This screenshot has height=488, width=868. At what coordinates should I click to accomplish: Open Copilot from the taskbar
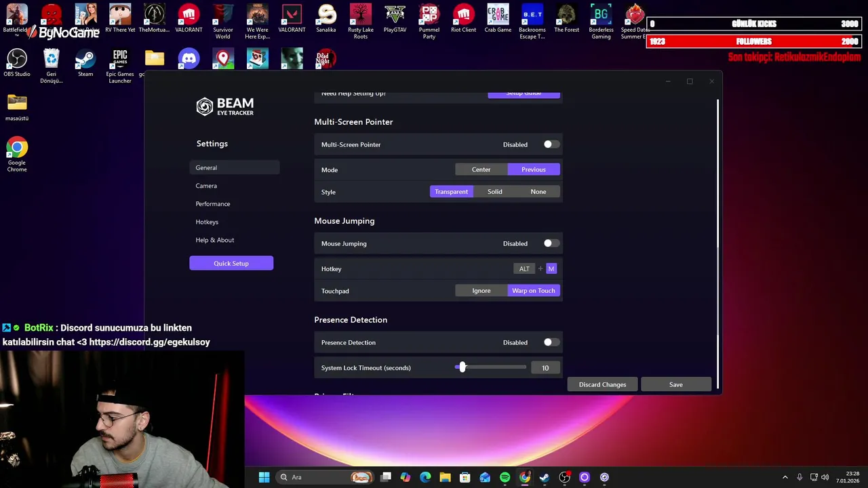click(x=405, y=477)
